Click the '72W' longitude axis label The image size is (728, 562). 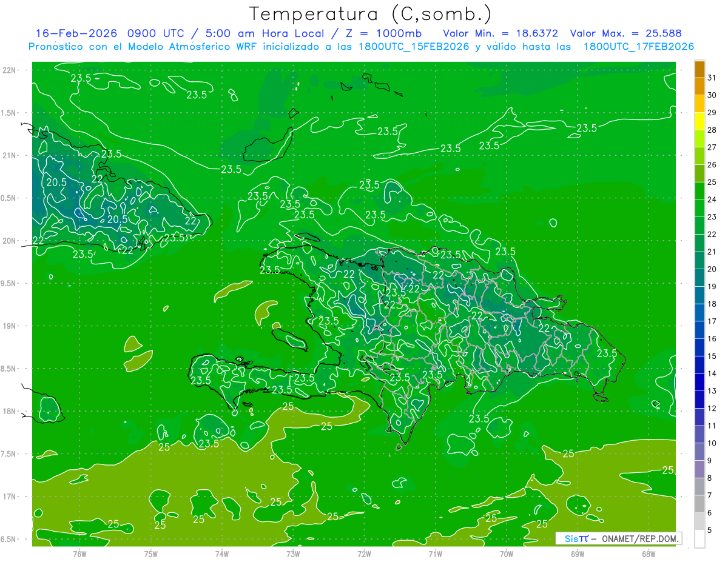[364, 554]
